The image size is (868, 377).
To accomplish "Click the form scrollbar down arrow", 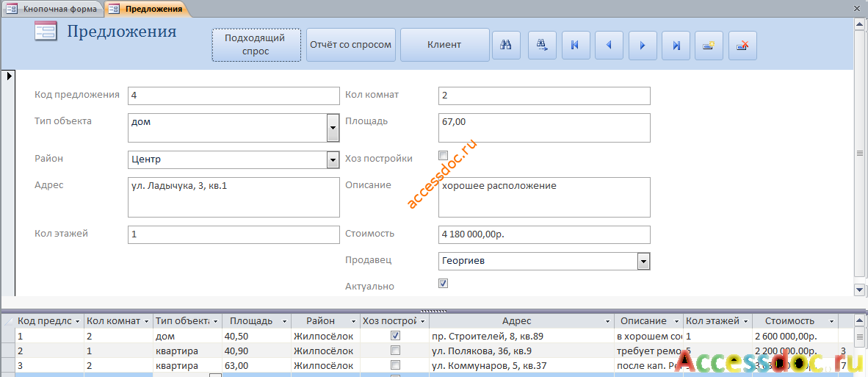I will pyautogui.click(x=859, y=290).
